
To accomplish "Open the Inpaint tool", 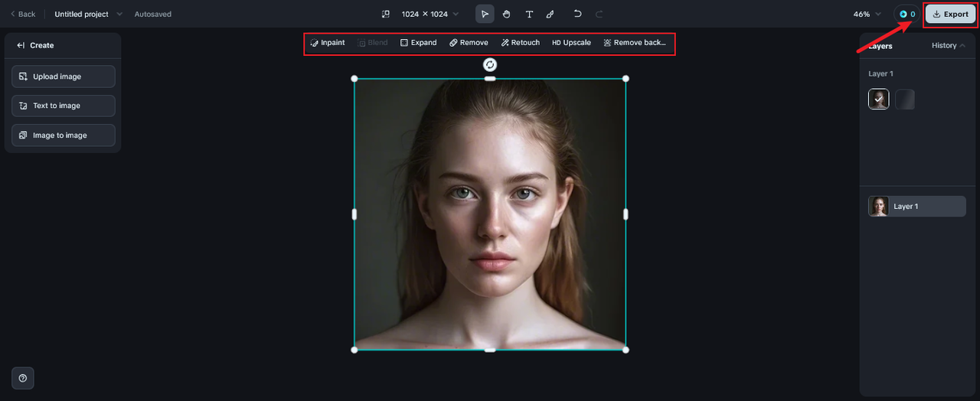I will [328, 43].
